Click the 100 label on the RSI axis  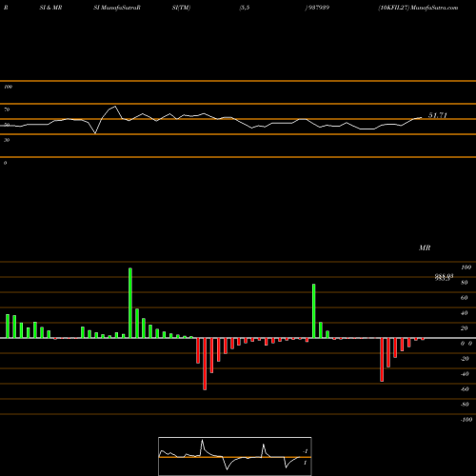[x=8, y=87]
